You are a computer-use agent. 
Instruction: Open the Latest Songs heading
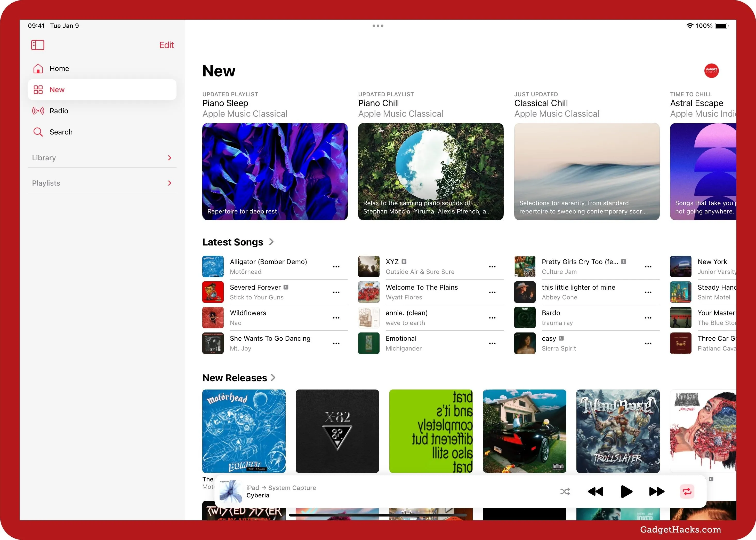click(233, 242)
